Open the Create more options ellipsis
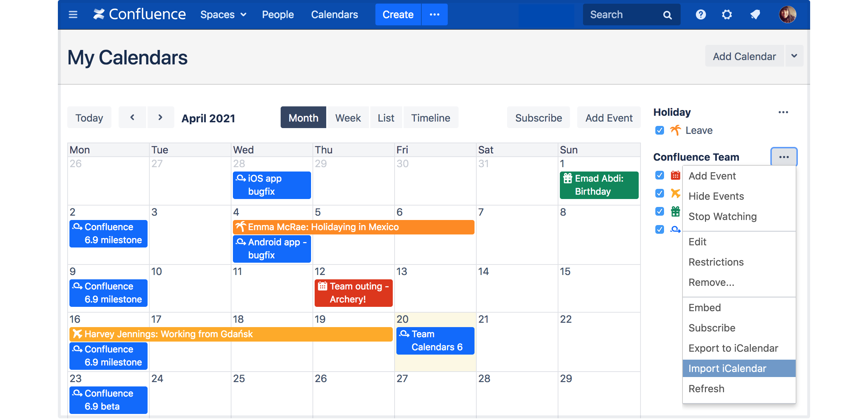Screen dimensions: 868x419 coord(435,14)
